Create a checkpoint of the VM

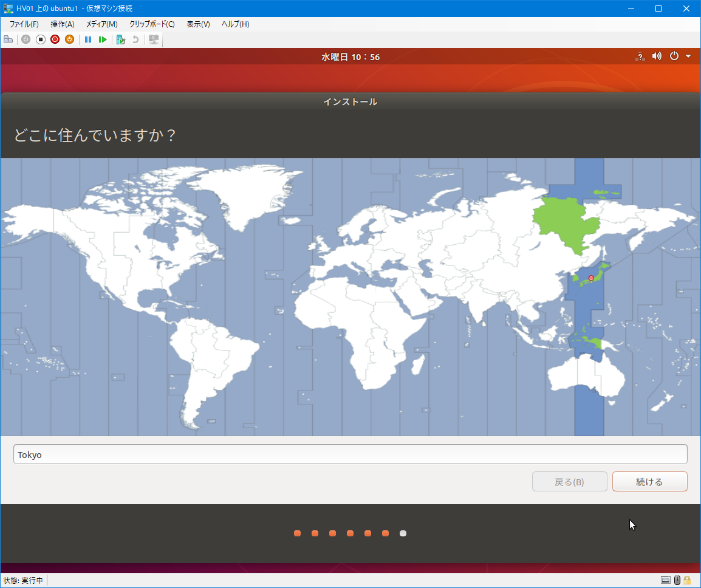pos(120,39)
